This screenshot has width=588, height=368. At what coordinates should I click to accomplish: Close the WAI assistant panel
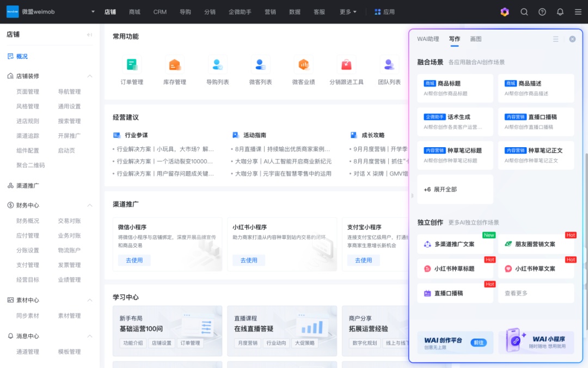click(572, 39)
